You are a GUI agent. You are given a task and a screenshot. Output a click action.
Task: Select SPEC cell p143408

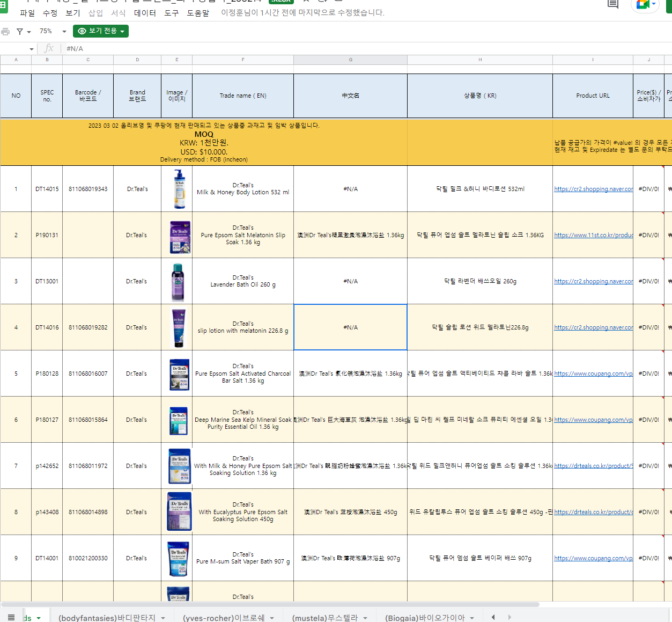(47, 512)
